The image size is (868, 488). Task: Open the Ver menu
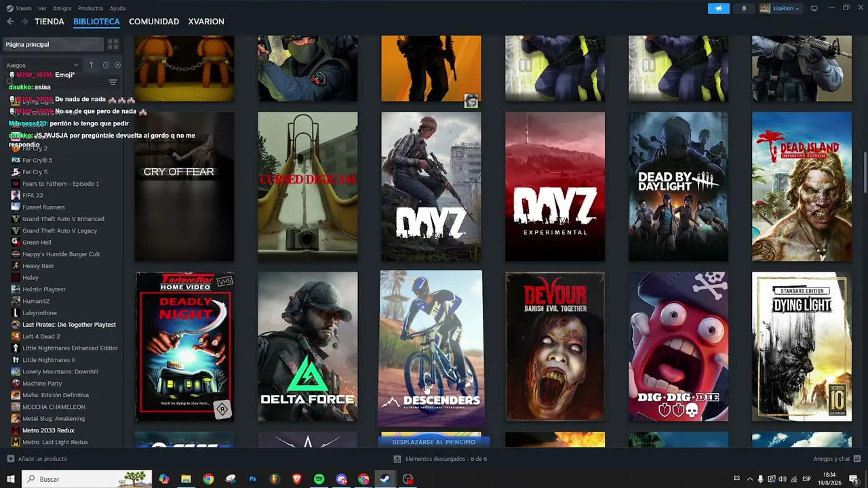tap(42, 8)
